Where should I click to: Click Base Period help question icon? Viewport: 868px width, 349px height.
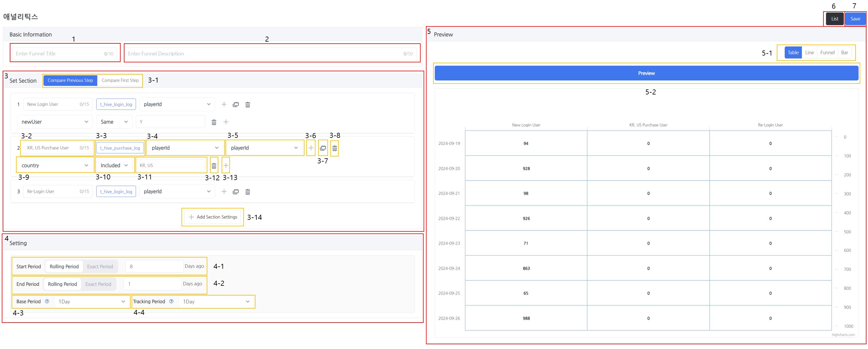point(47,301)
